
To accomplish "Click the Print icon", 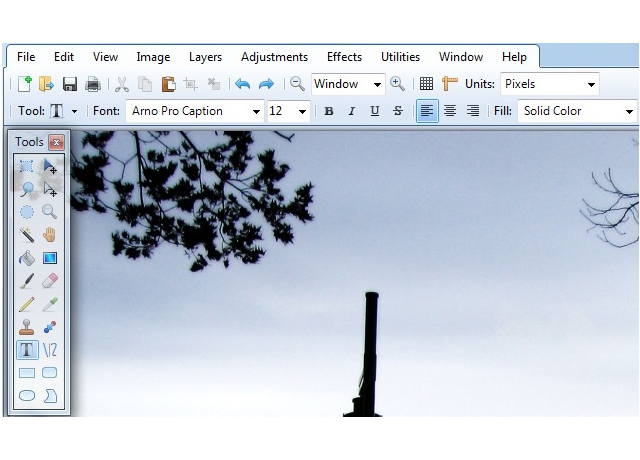I will pos(93,84).
